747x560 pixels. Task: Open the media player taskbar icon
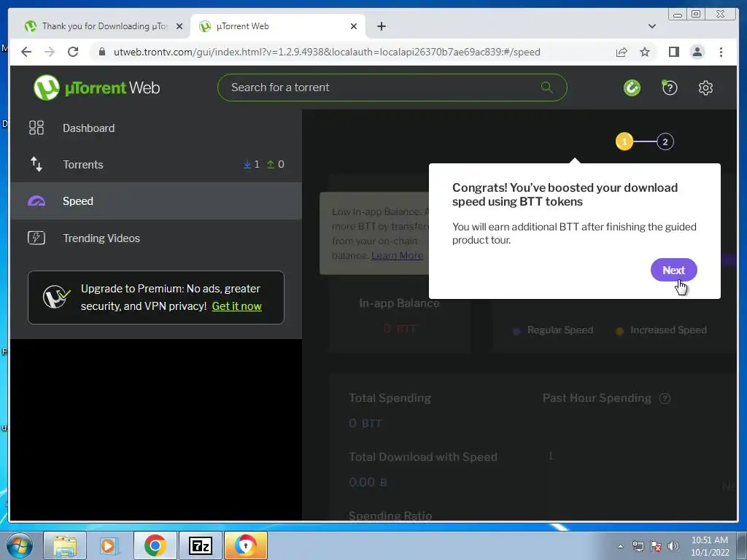click(109, 545)
